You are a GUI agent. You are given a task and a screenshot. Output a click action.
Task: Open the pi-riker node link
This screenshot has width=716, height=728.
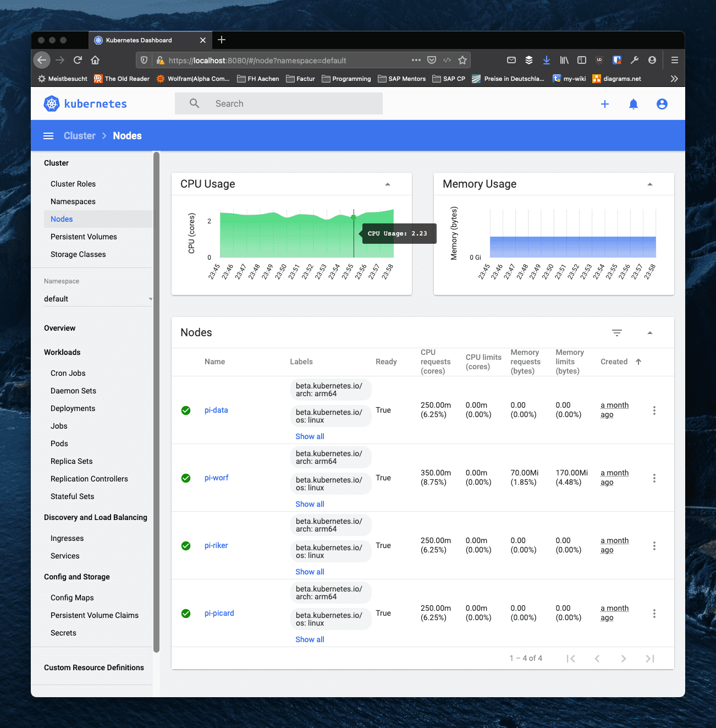(216, 545)
